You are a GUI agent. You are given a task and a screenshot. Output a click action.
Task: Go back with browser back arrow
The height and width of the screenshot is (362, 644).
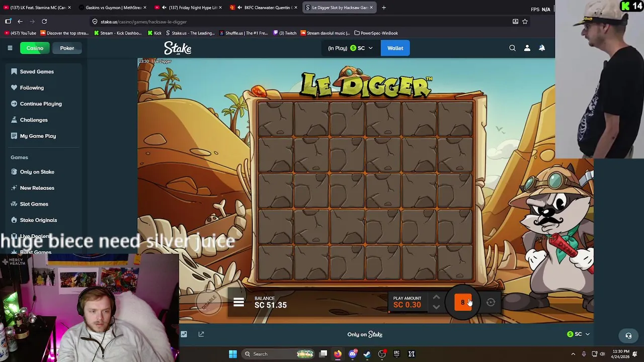tap(20, 22)
